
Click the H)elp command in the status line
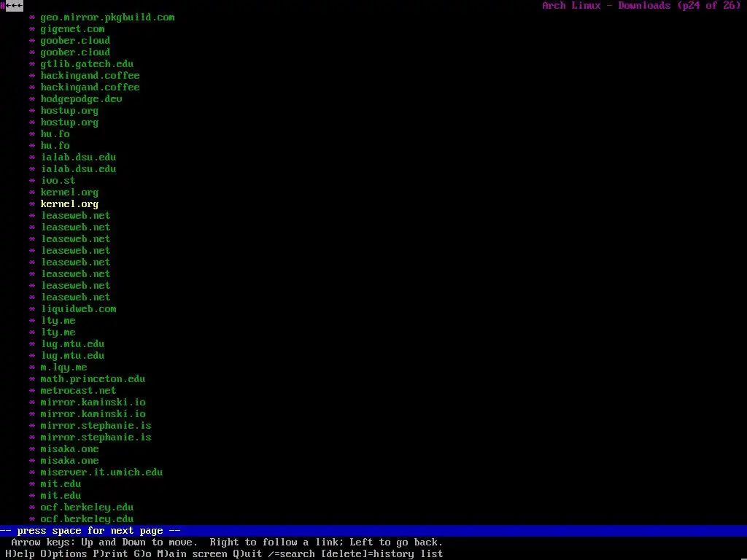click(x=20, y=554)
